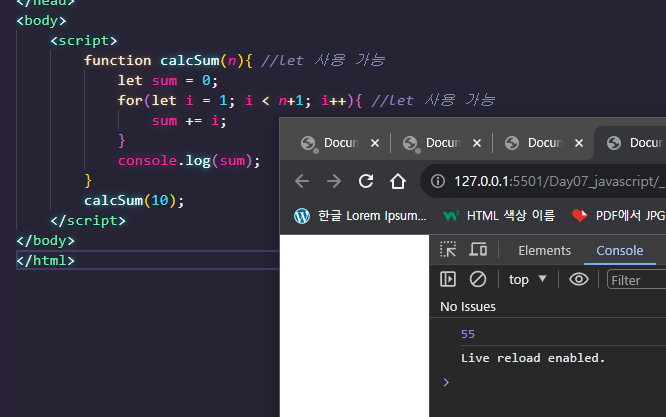Click the let sum = 0 line
This screenshot has width=666, height=417.
click(168, 81)
